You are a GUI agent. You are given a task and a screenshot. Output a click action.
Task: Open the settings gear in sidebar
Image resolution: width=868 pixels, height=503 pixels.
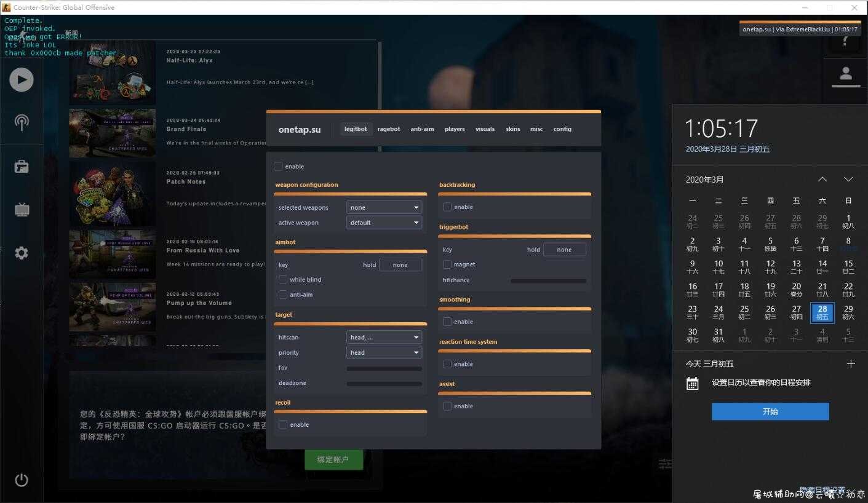(x=22, y=253)
